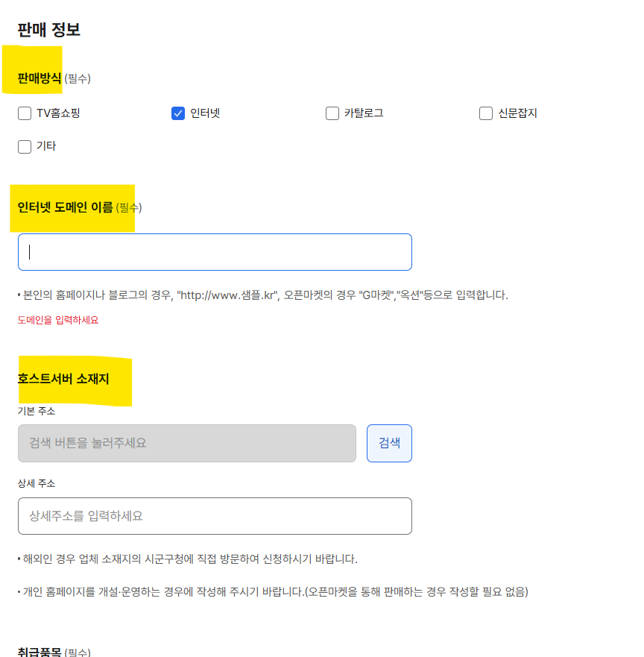Click the 개인 홈페이지를 개설·운영하는 notice line

coord(273,591)
